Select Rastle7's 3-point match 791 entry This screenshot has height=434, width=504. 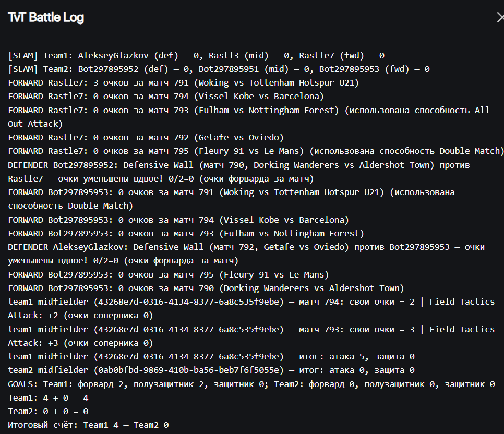183,82
